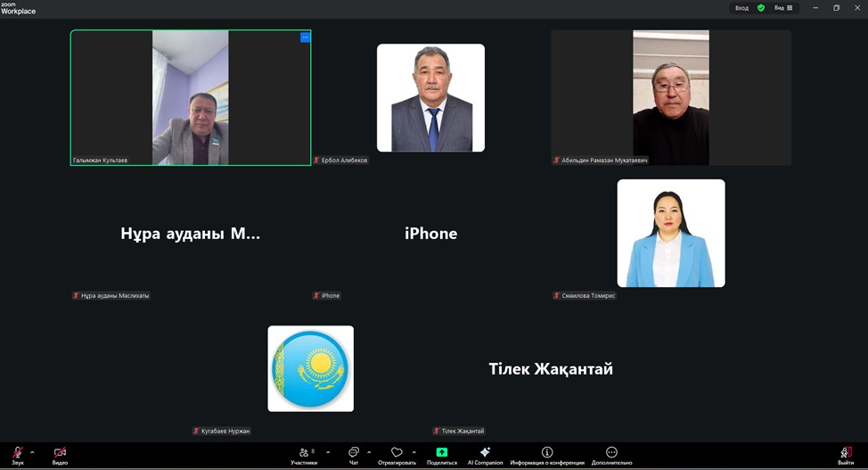Click the green Поделиться share screen button

point(442,454)
